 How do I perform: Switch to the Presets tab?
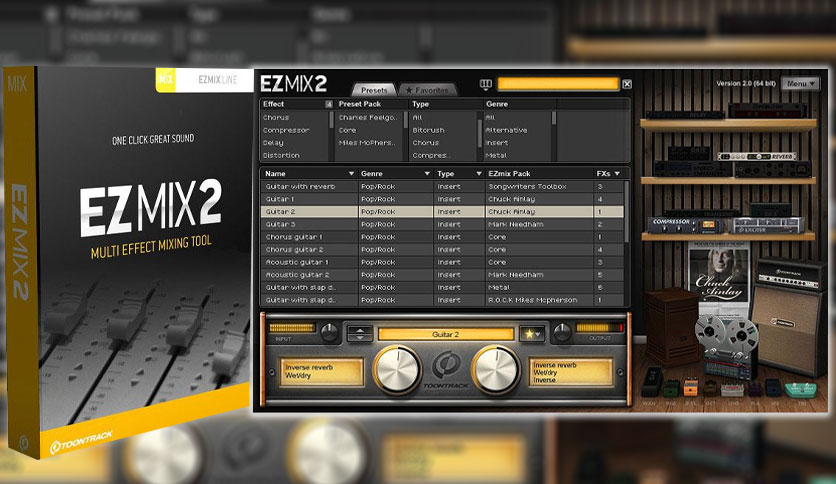[x=374, y=90]
